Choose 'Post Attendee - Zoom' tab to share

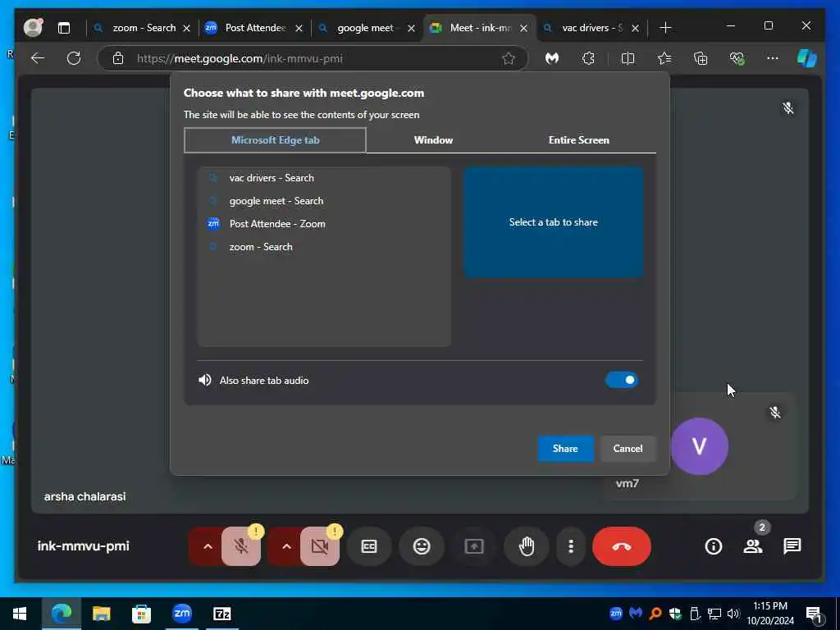click(323, 224)
